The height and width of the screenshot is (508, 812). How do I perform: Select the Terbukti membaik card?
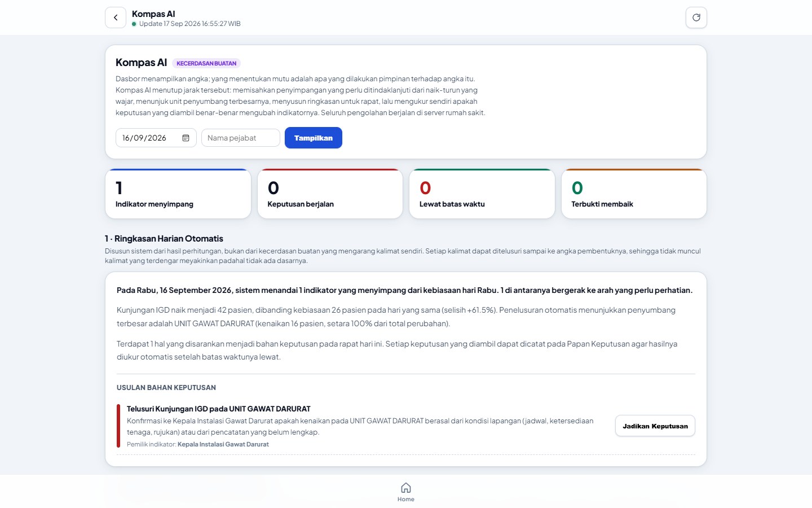[634, 194]
